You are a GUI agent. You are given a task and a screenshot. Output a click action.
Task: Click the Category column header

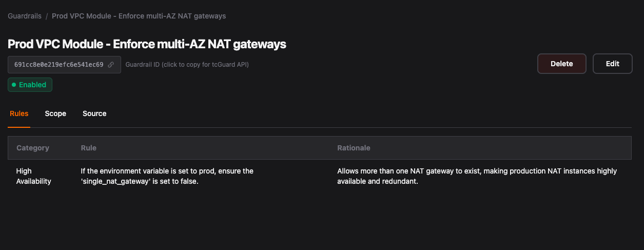tap(33, 148)
